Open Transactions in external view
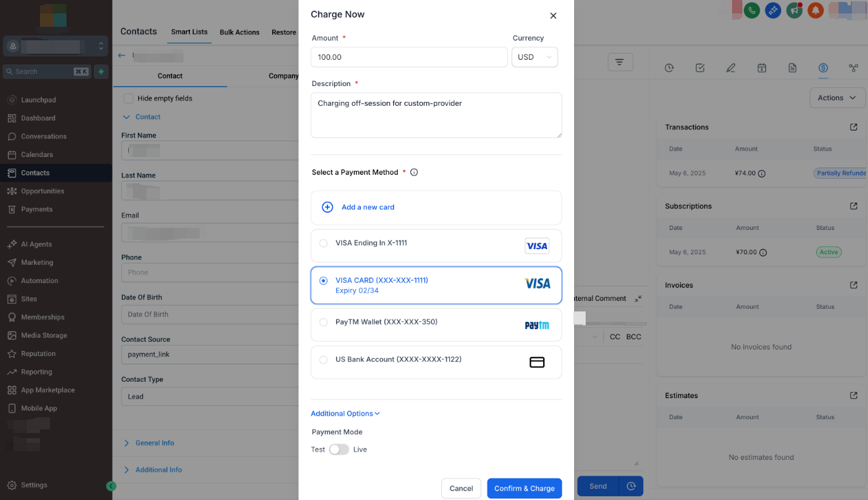The height and width of the screenshot is (500, 868). [854, 127]
